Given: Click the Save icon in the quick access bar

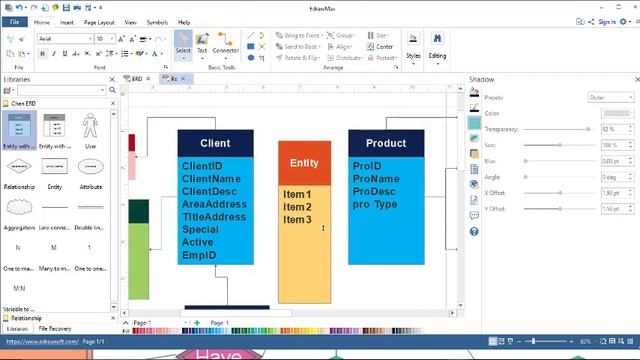Looking at the screenshot, I should click(66, 8).
